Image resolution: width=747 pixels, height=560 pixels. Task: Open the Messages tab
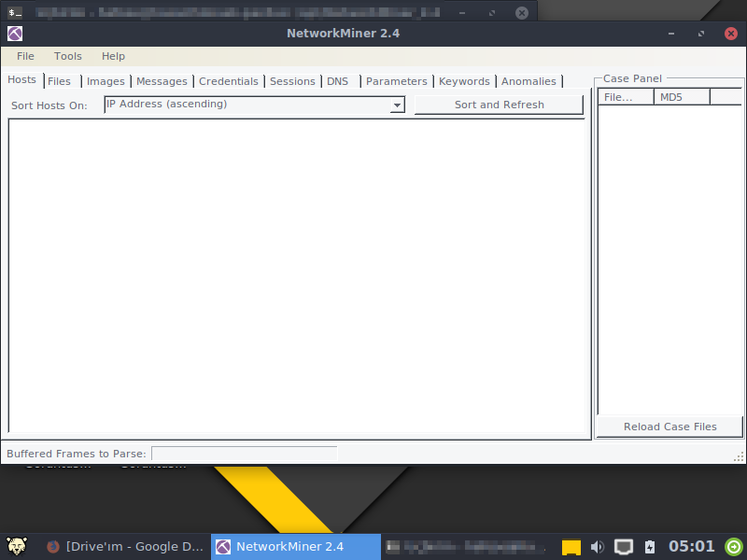point(162,81)
